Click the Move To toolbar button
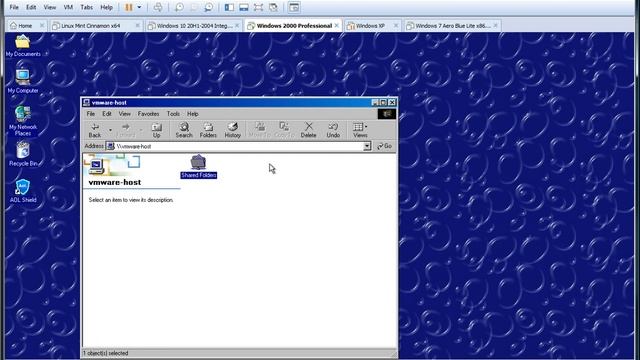The image size is (640, 360). 260,130
